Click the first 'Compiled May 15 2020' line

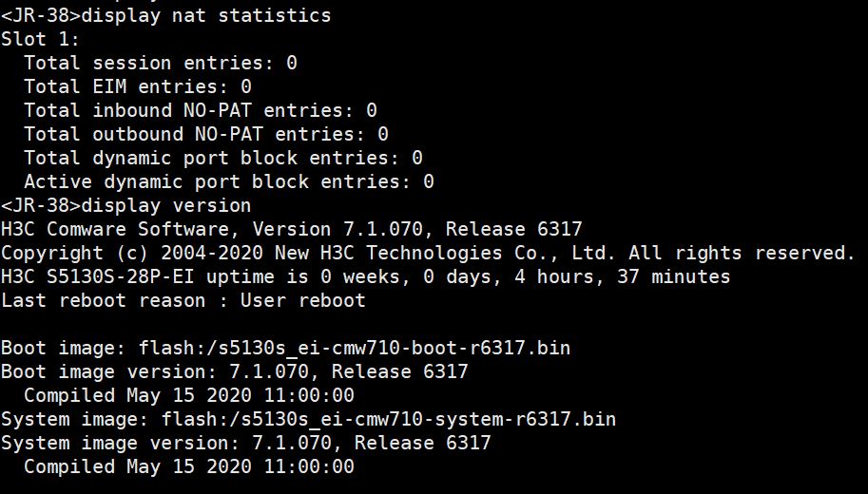coord(188,395)
